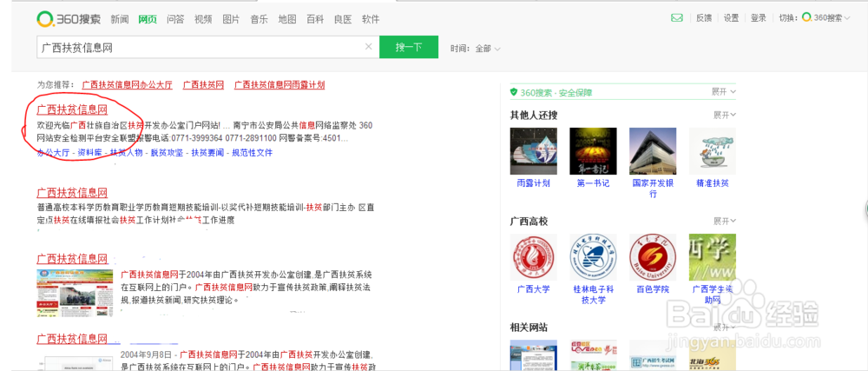Click the 资料库 sublink
The width and height of the screenshot is (868, 371).
coord(89,153)
